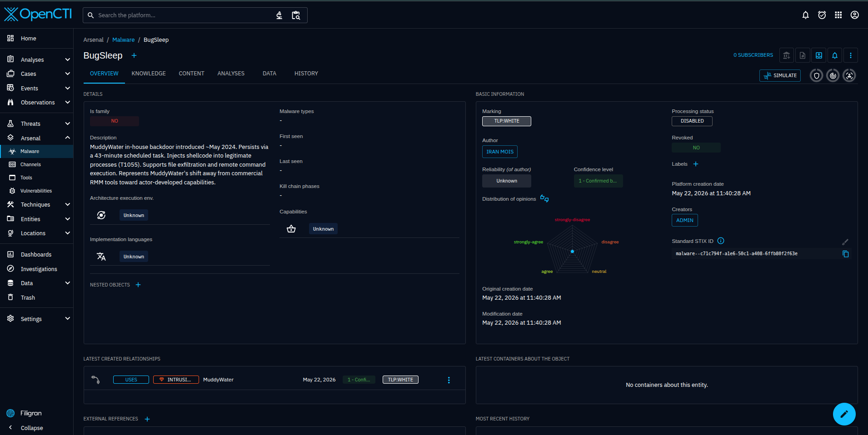Screen dimensions: 868x435
Task: Copy the Standard STIX ID
Action: (846, 254)
